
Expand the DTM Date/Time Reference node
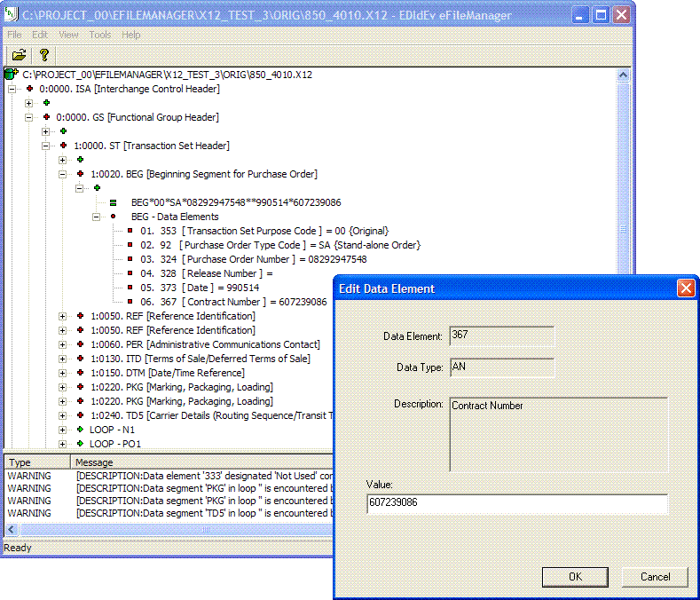63,373
